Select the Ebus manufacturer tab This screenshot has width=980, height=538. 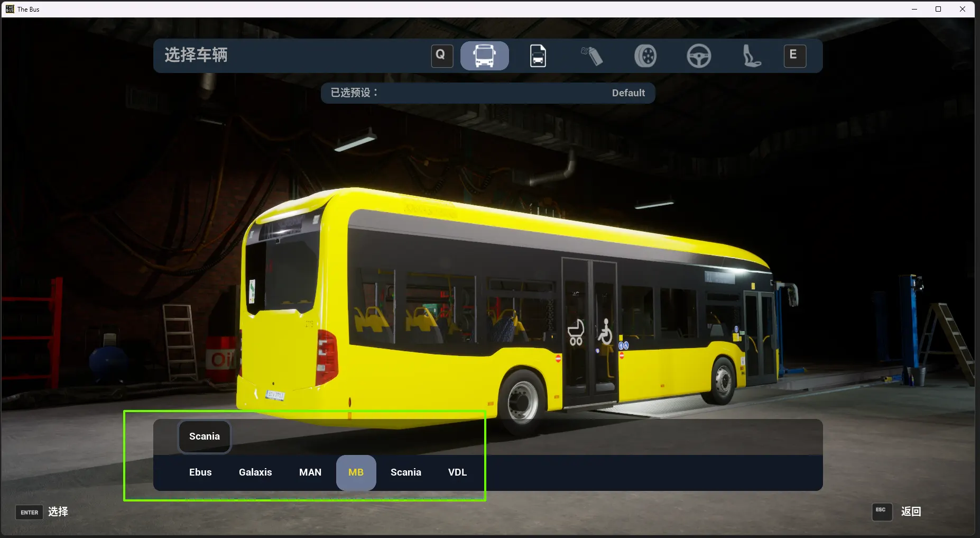pos(200,472)
